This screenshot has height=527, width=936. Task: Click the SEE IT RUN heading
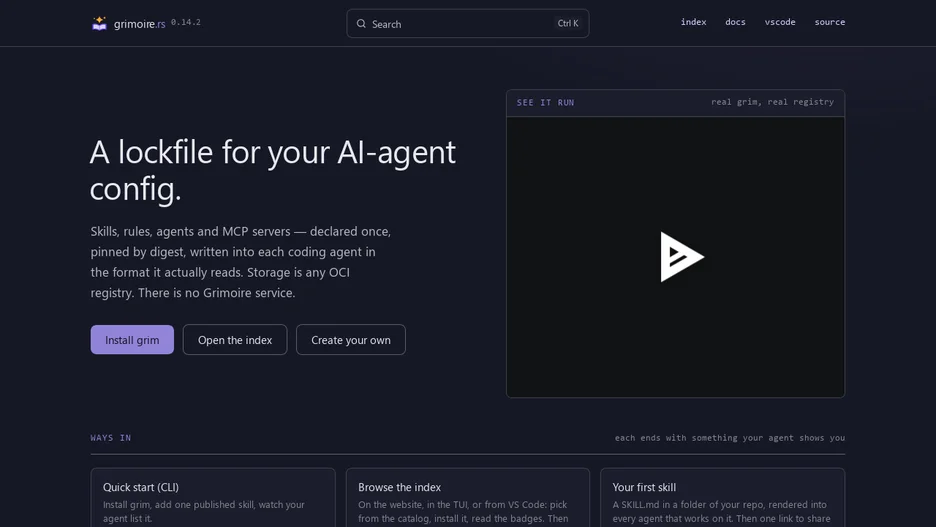pyautogui.click(x=545, y=103)
